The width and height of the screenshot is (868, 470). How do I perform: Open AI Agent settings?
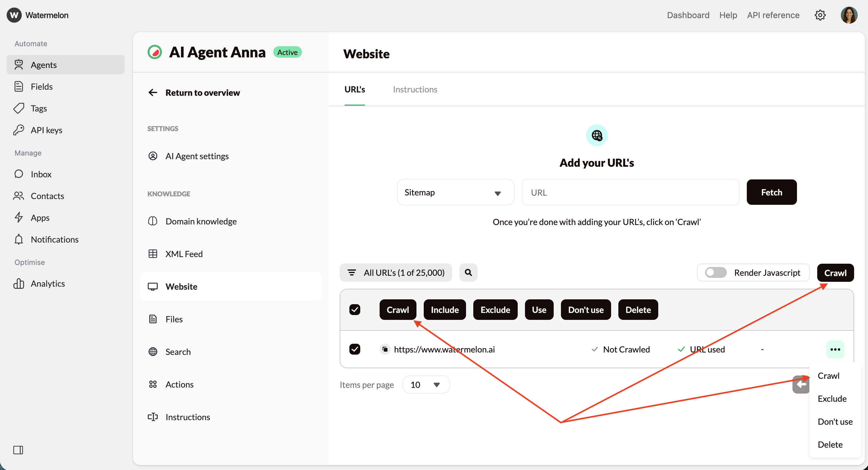coord(197,156)
